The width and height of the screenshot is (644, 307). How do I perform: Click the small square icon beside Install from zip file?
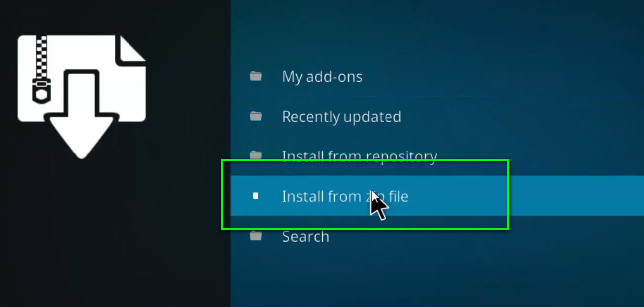click(x=256, y=196)
